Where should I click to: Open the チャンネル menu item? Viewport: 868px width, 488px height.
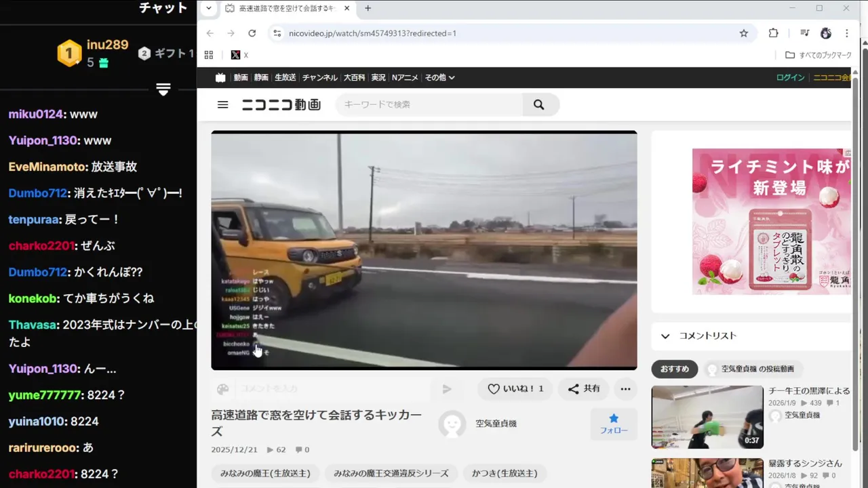tap(319, 77)
